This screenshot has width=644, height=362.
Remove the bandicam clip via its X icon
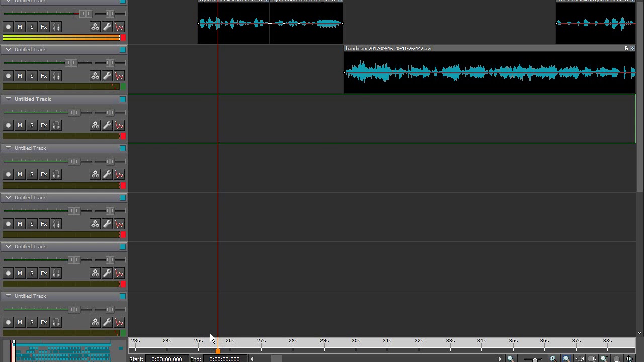click(x=632, y=49)
